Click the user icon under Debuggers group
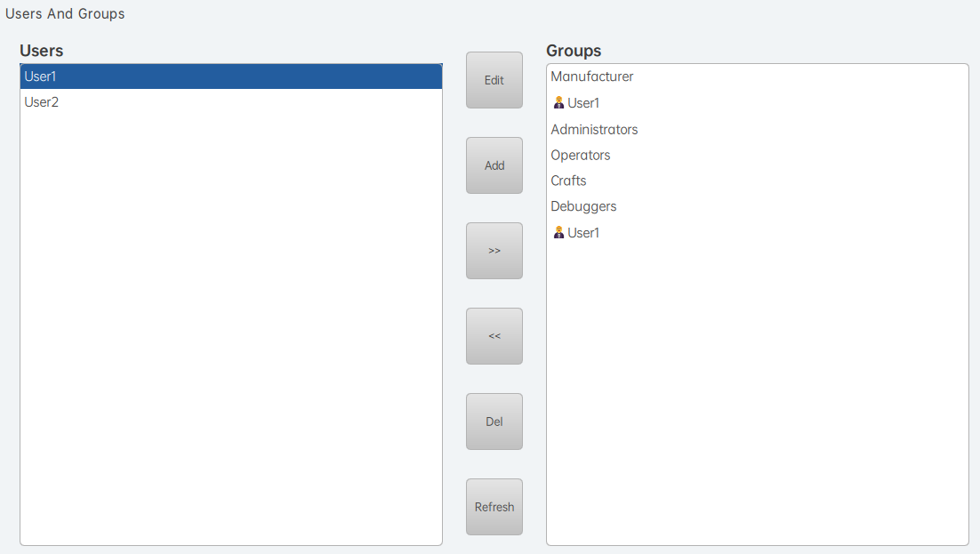Viewport: 980px width, 554px height. click(x=558, y=233)
